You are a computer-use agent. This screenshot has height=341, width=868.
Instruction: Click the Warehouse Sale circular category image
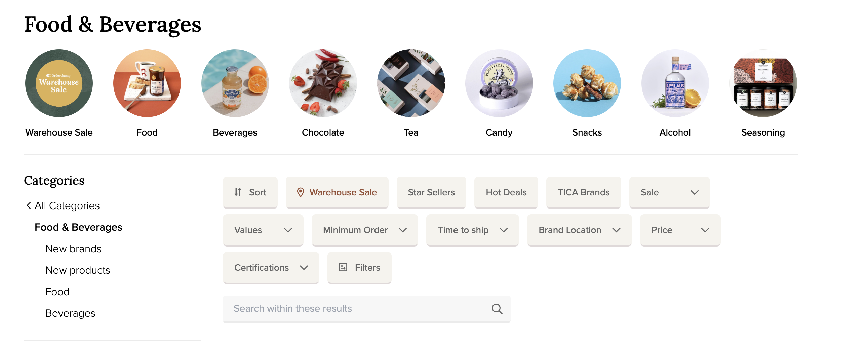[x=59, y=83]
